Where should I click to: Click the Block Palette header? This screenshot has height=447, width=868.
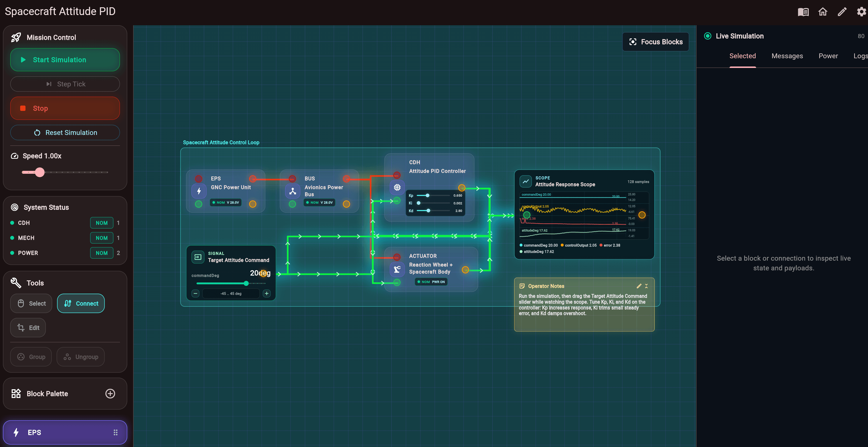coord(65,393)
